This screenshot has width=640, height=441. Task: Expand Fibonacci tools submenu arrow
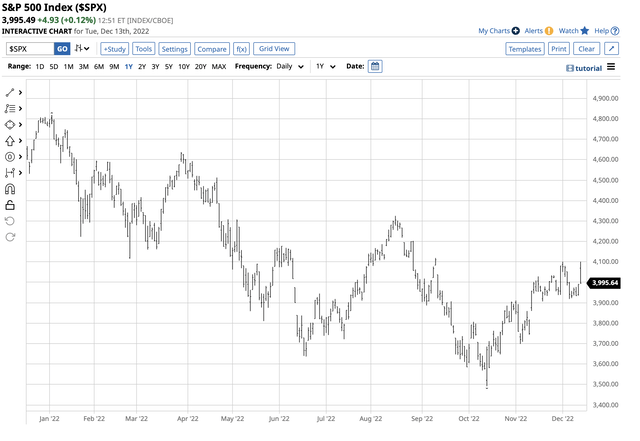(20, 109)
